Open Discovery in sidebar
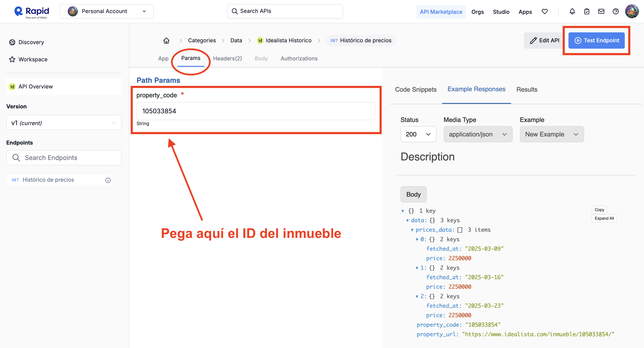Image resolution: width=644 pixels, height=348 pixels. point(31,42)
